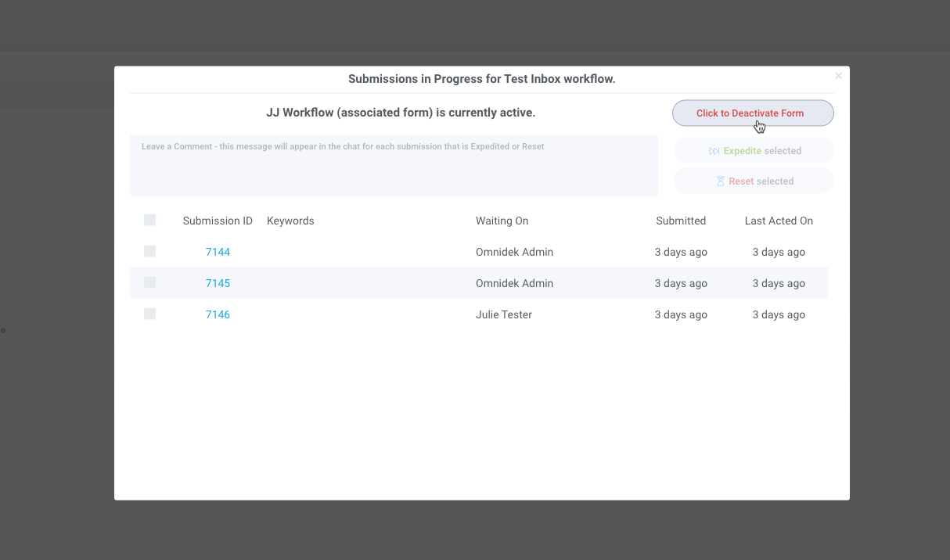Click the fast-forward icon beside Expedite
This screenshot has height=560, width=950.
pyautogui.click(x=714, y=151)
